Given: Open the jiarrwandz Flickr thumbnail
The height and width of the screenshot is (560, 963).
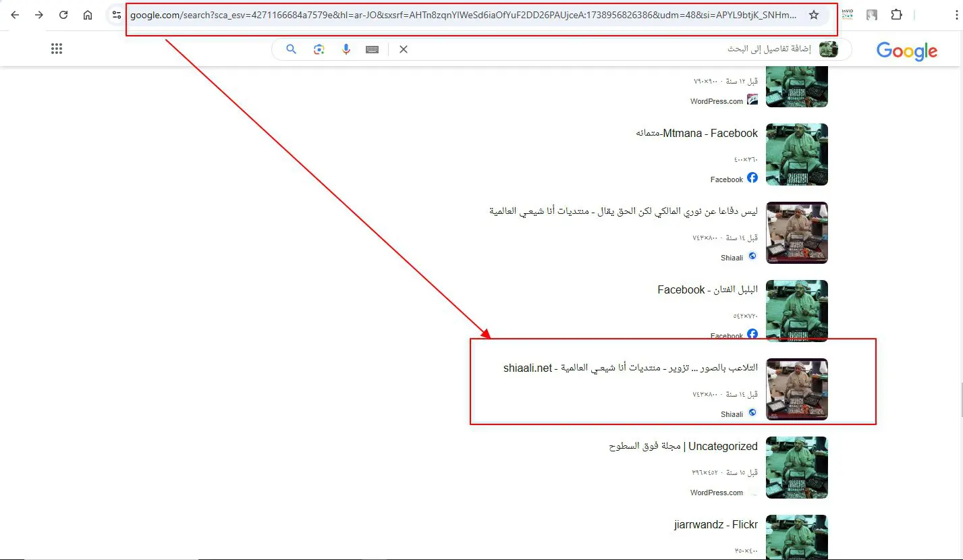Looking at the screenshot, I should [x=797, y=537].
